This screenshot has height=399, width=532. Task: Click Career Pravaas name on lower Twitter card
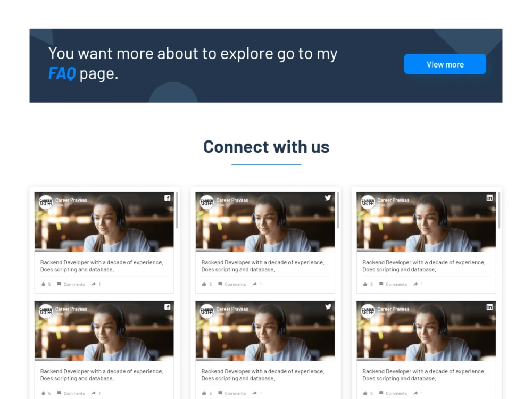coord(232,309)
